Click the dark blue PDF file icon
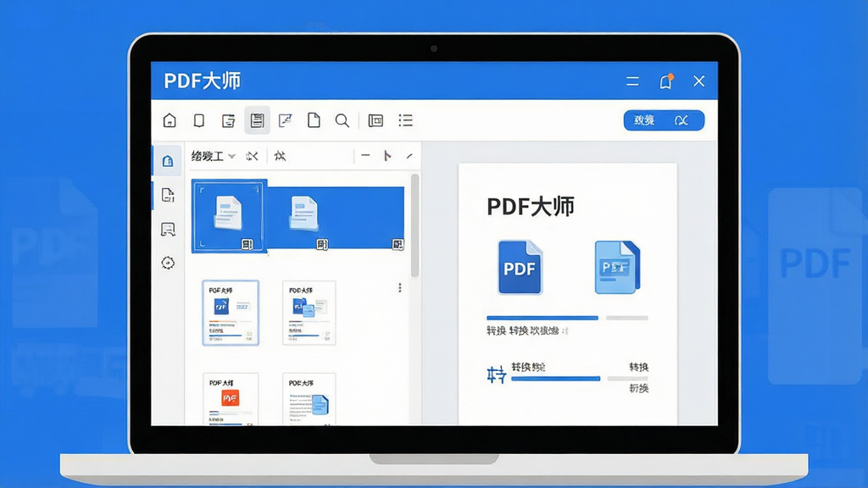 tap(520, 267)
